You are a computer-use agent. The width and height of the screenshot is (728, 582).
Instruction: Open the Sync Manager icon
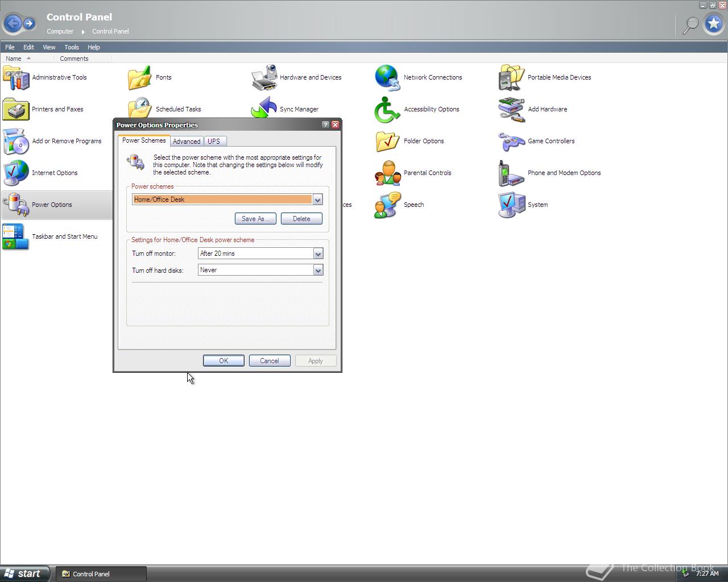[264, 107]
